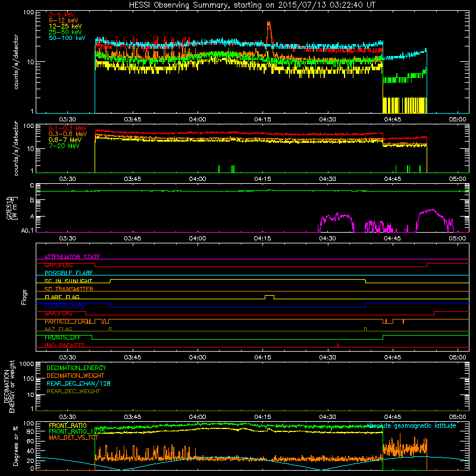
Task: Click the DECIMATION ENERGY or weight axis title
Action: (x=9, y=386)
